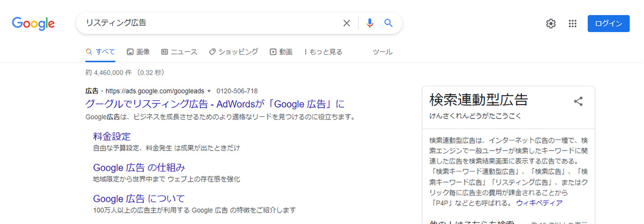Click the ad URL https://ads.google.com/googleads
The width and height of the screenshot is (644, 224).
click(x=155, y=91)
